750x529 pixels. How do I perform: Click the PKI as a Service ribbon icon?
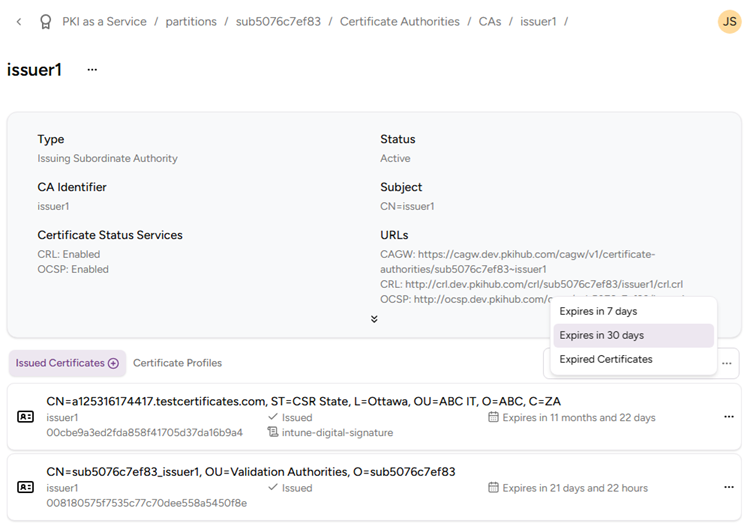[x=45, y=21]
